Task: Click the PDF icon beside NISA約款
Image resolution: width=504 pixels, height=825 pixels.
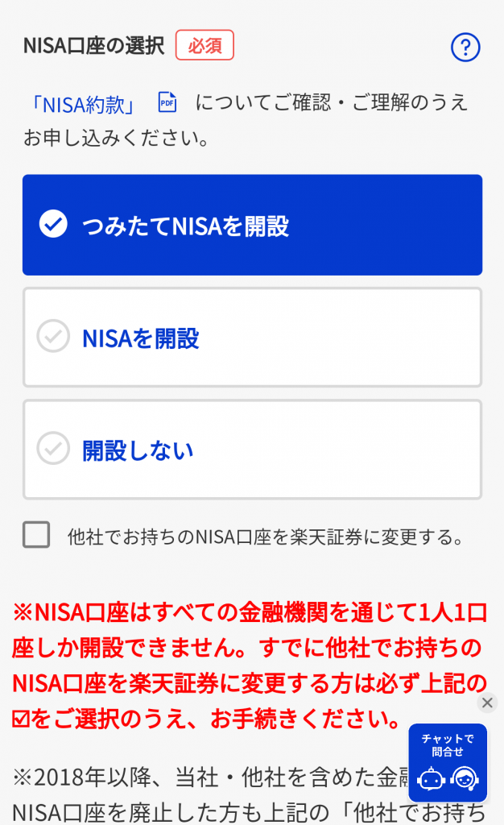Action: pyautogui.click(x=167, y=102)
